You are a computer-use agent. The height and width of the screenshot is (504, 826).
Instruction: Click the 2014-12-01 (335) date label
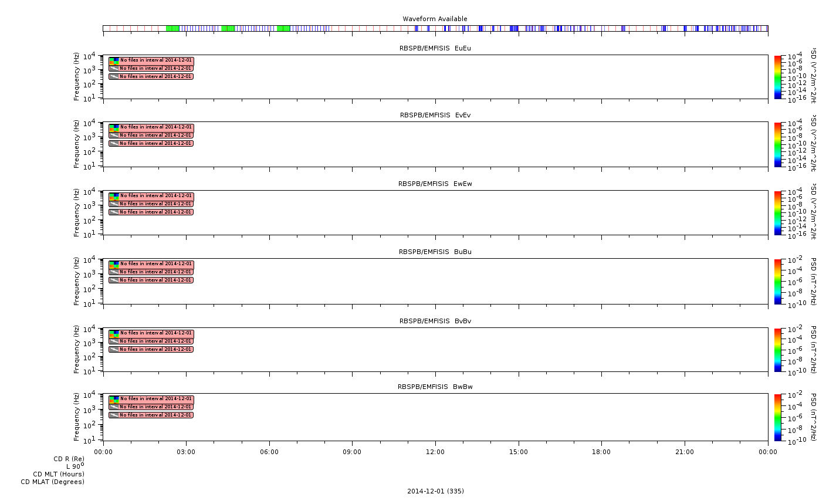click(x=435, y=491)
